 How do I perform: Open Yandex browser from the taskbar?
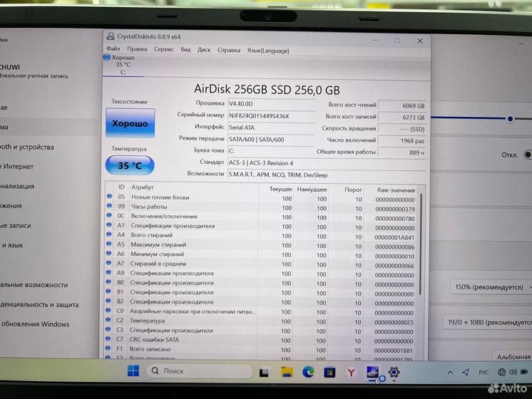tap(351, 373)
